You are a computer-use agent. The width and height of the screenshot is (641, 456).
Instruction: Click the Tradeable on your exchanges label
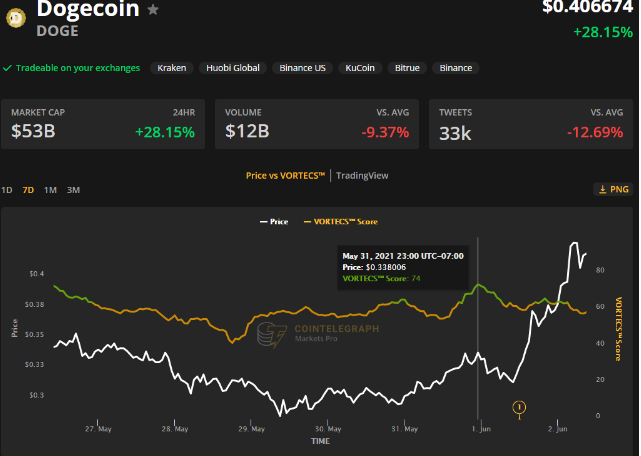(x=78, y=68)
